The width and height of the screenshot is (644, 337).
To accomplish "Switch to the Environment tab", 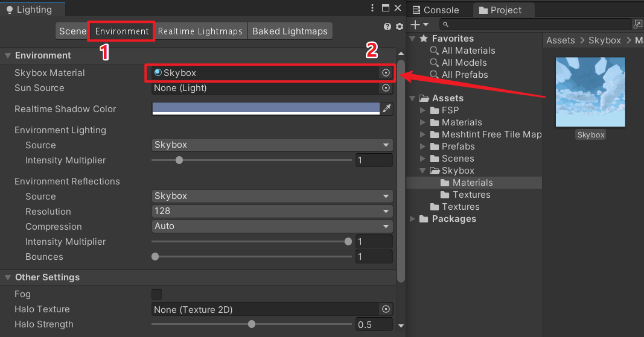I will click(122, 31).
